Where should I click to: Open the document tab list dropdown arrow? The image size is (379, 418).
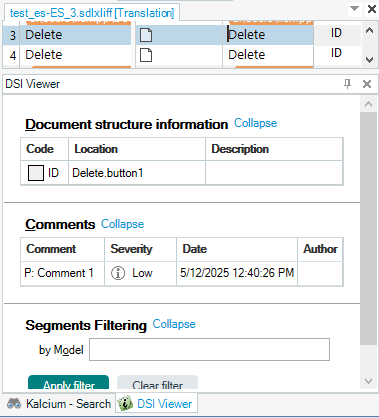[x=354, y=8]
